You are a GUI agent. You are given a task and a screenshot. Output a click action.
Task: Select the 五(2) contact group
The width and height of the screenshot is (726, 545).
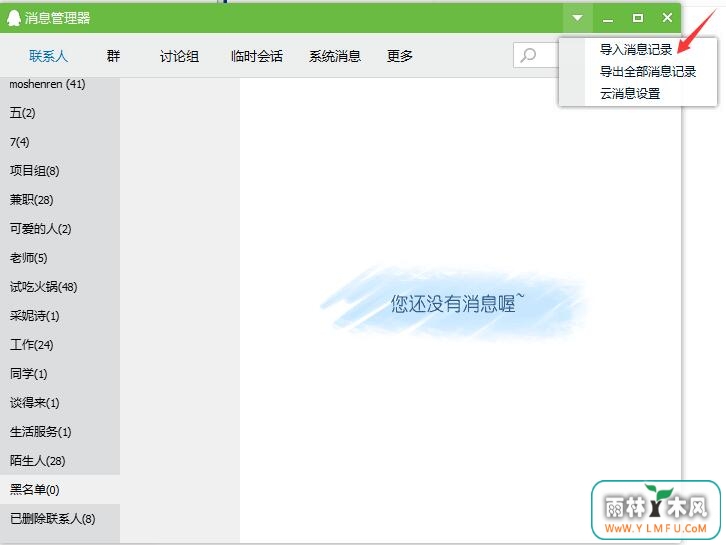(x=60, y=113)
